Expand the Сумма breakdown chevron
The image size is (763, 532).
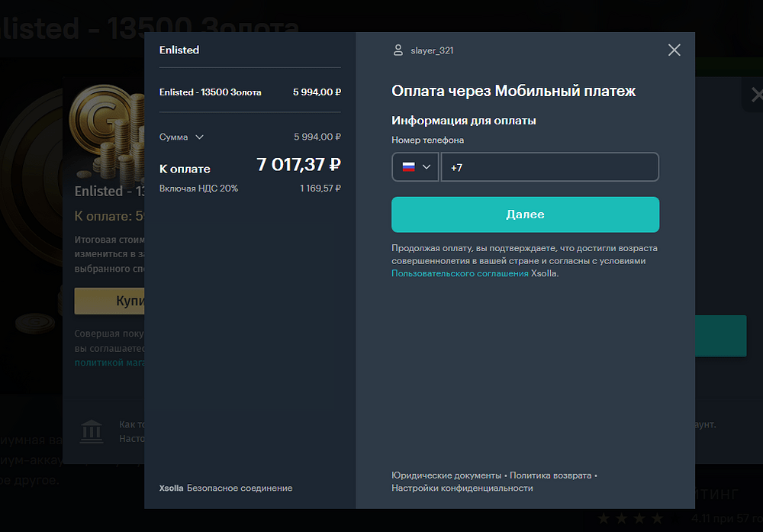199,137
